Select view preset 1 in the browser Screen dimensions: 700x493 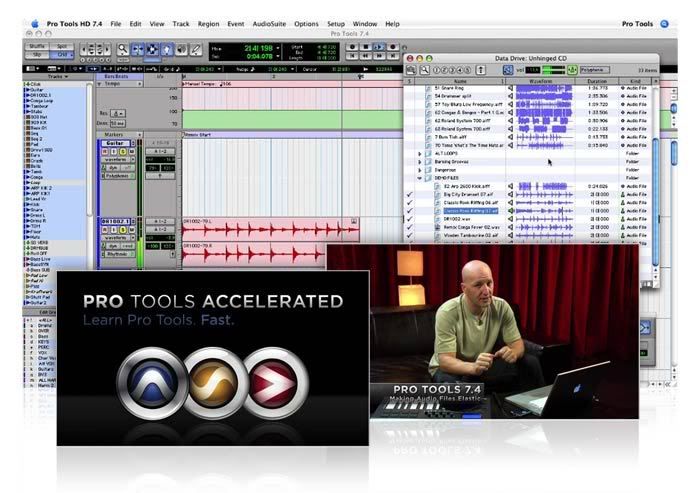tap(437, 70)
